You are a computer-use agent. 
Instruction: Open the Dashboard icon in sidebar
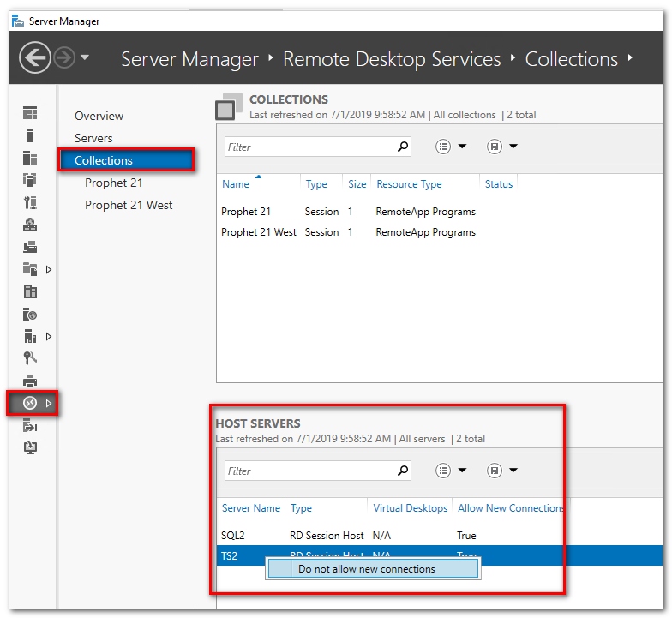click(x=30, y=113)
